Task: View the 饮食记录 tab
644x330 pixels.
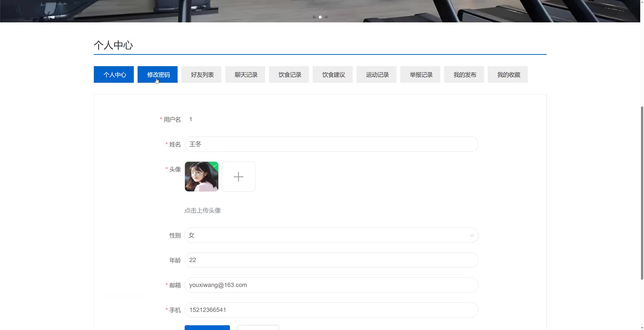Action: click(x=289, y=74)
